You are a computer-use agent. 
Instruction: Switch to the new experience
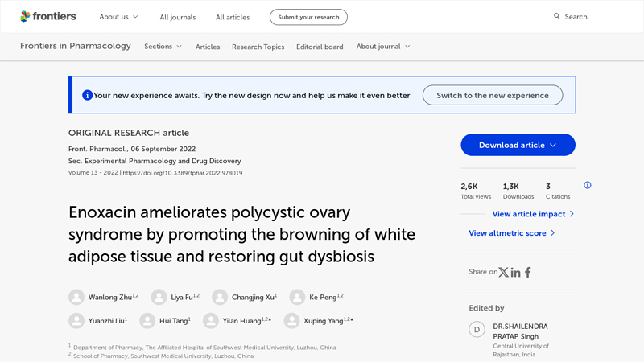point(492,95)
